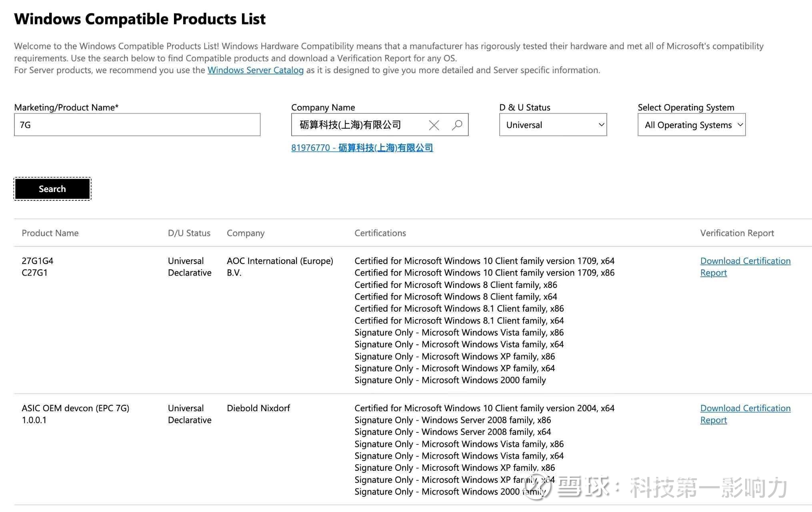Expand the Select Operating System dropdown
This screenshot has width=812, height=512.
pyautogui.click(x=691, y=125)
